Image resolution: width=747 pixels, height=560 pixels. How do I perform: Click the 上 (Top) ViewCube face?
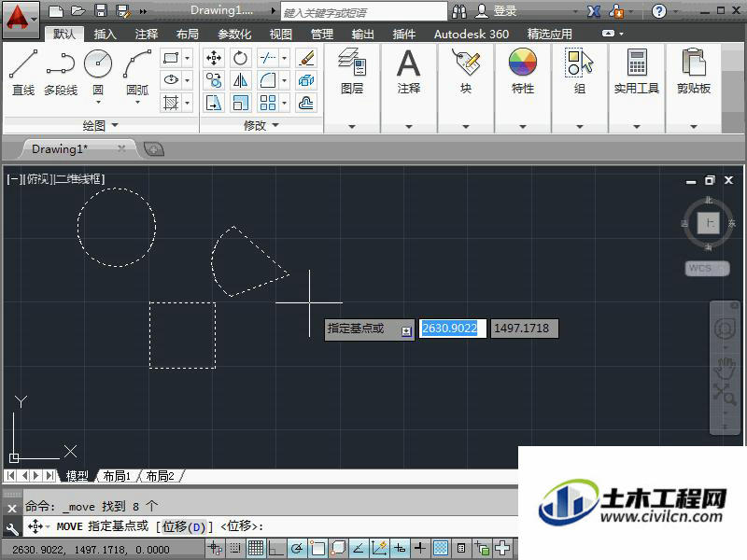click(x=709, y=223)
